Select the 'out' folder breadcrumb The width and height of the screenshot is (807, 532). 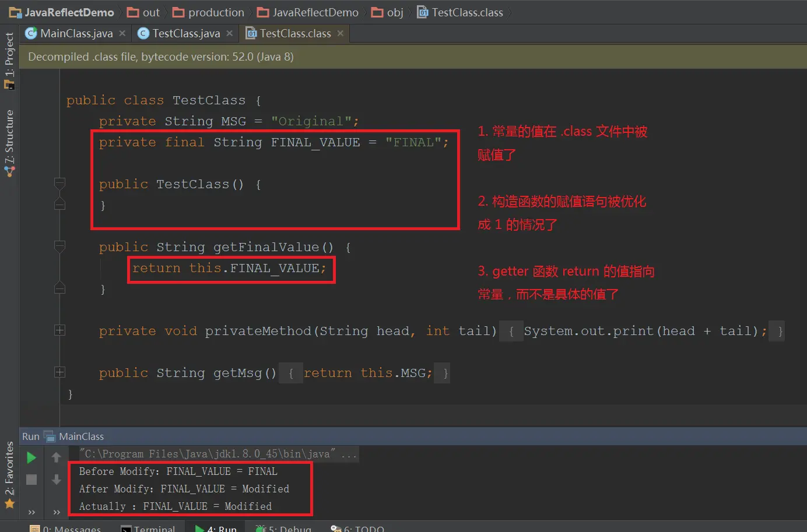click(x=143, y=12)
